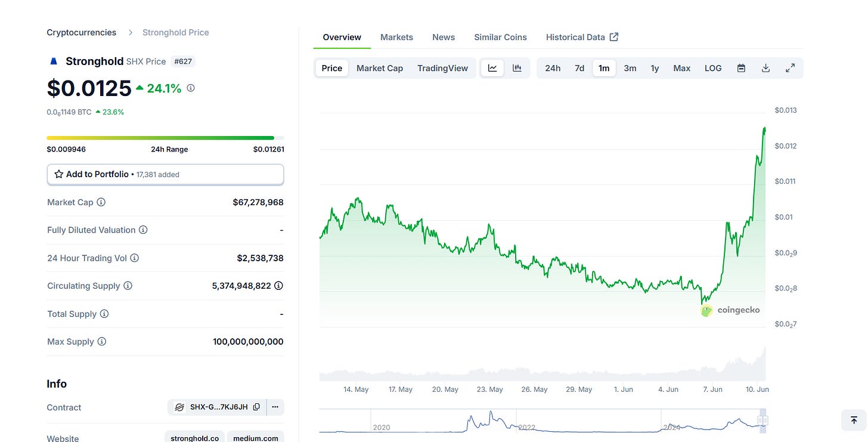Click Add to Portfolio button
868x442 pixels.
tap(165, 174)
